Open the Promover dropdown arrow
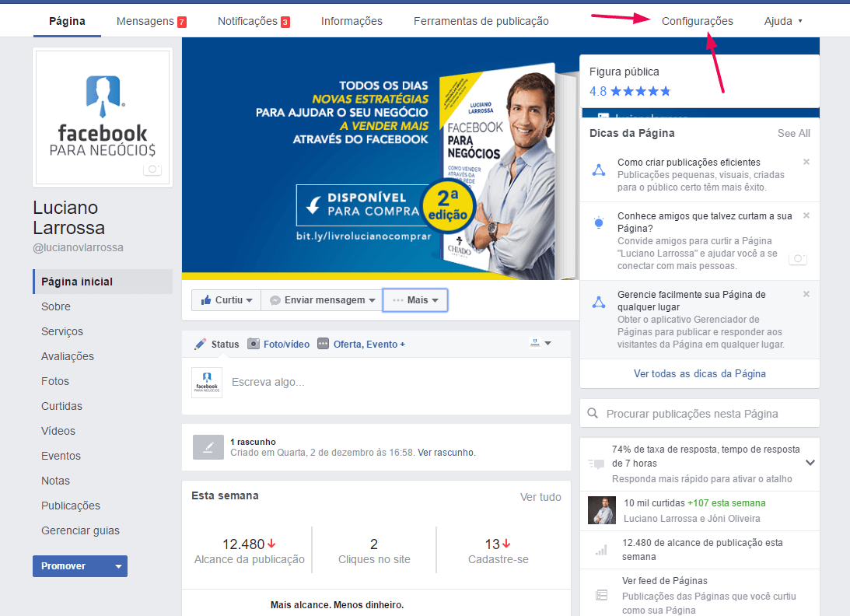Screen dimensions: 850x616 tap(118, 566)
